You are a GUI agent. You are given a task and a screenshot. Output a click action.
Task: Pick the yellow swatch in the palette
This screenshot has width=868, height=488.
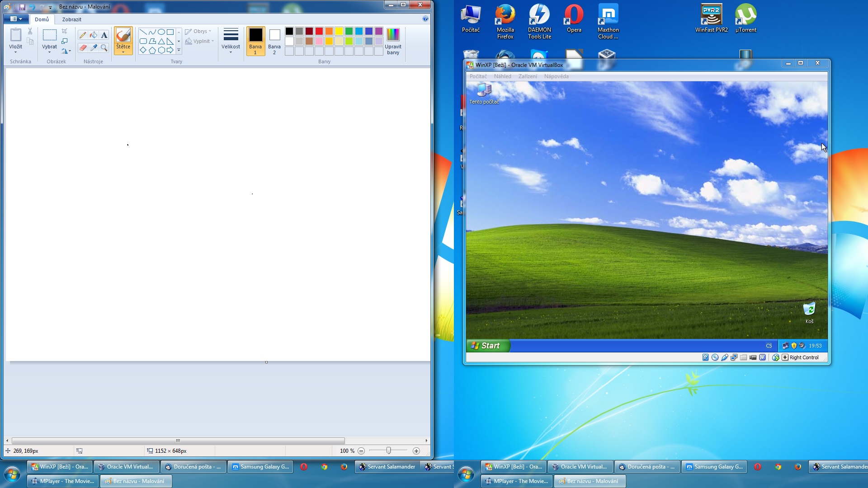[339, 31]
